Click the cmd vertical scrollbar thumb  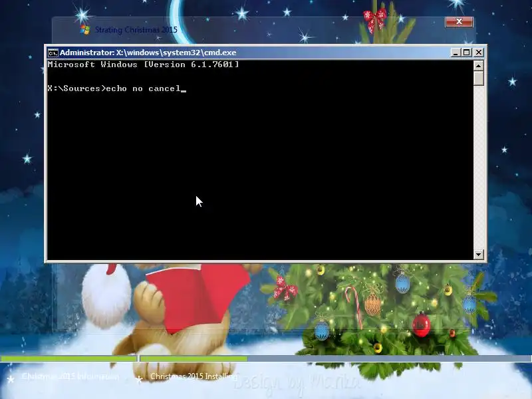point(478,78)
